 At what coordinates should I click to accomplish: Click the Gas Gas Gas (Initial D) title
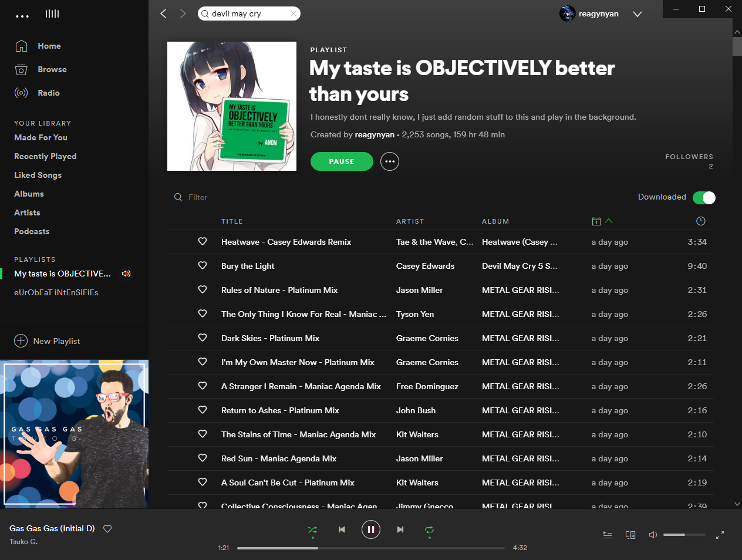click(52, 528)
